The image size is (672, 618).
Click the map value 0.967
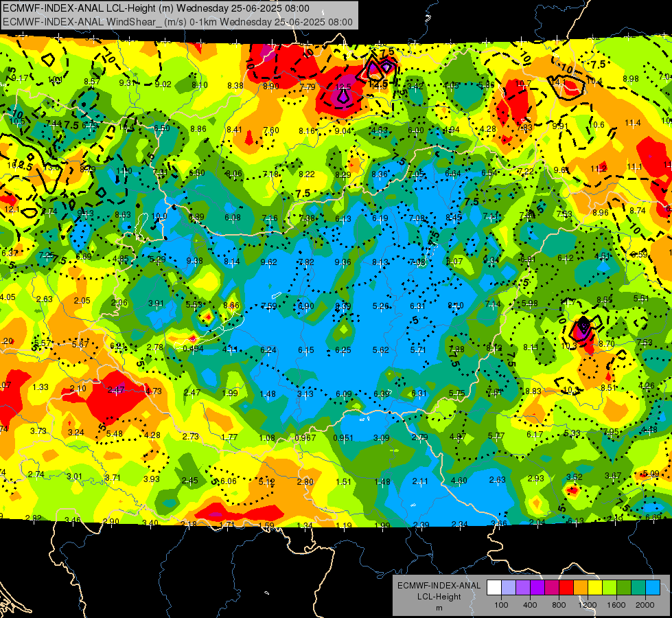click(305, 438)
